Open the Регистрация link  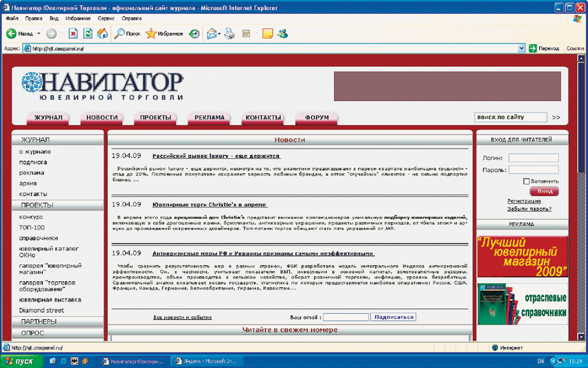(x=524, y=201)
